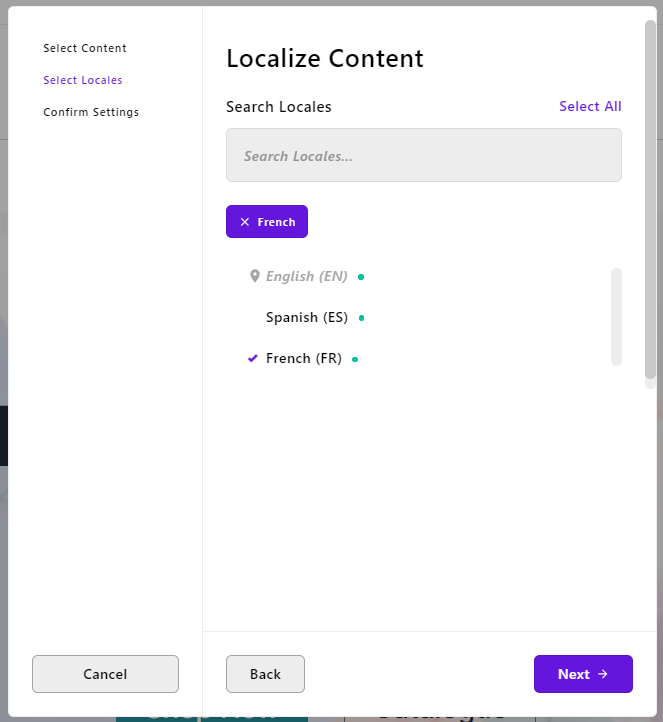Click the French selected locale tag
This screenshot has height=722, width=663.
coord(267,221)
